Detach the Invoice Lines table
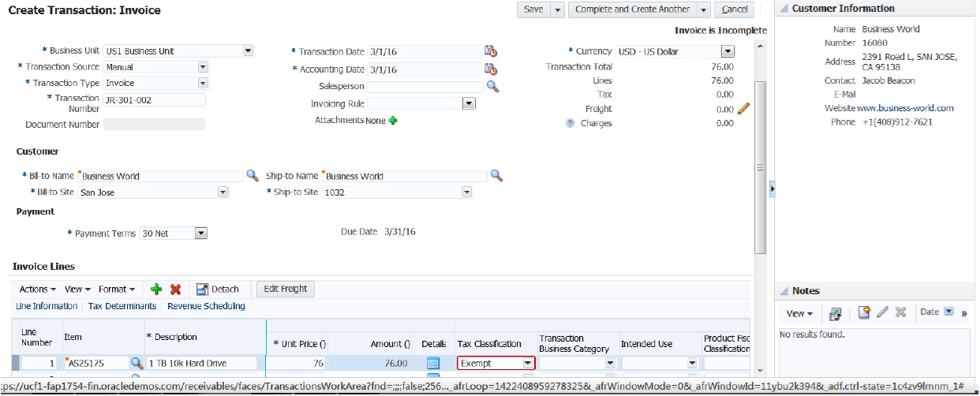This screenshot has width=980, height=396. [218, 290]
